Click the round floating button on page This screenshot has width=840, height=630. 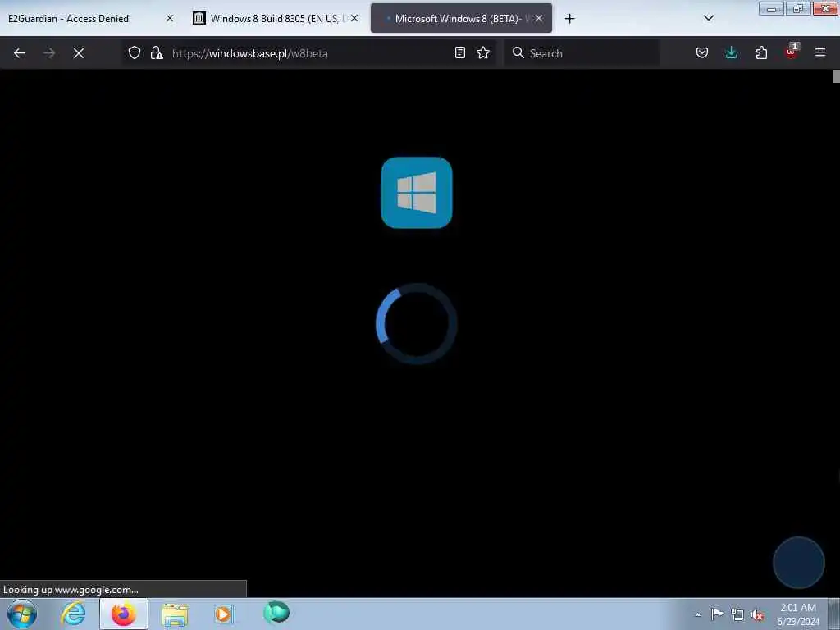click(798, 563)
